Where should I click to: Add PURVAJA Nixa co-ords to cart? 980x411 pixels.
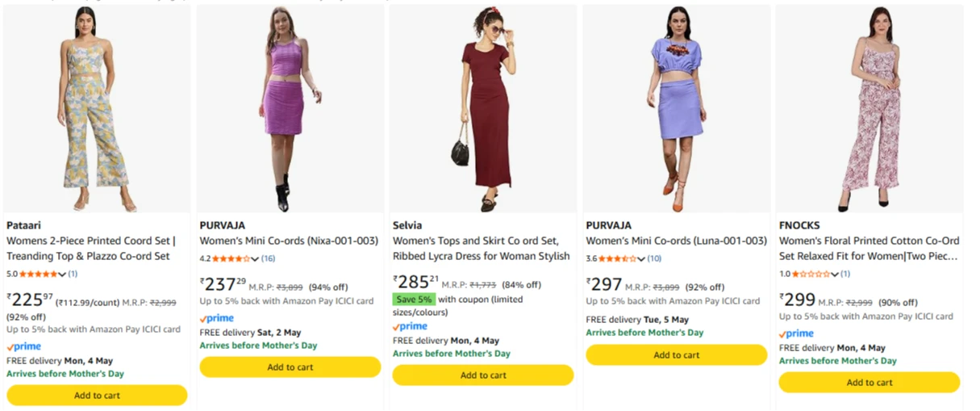tap(290, 367)
